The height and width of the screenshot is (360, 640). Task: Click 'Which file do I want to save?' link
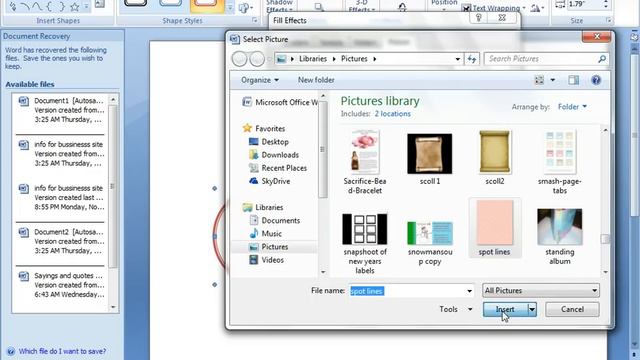coord(62,351)
